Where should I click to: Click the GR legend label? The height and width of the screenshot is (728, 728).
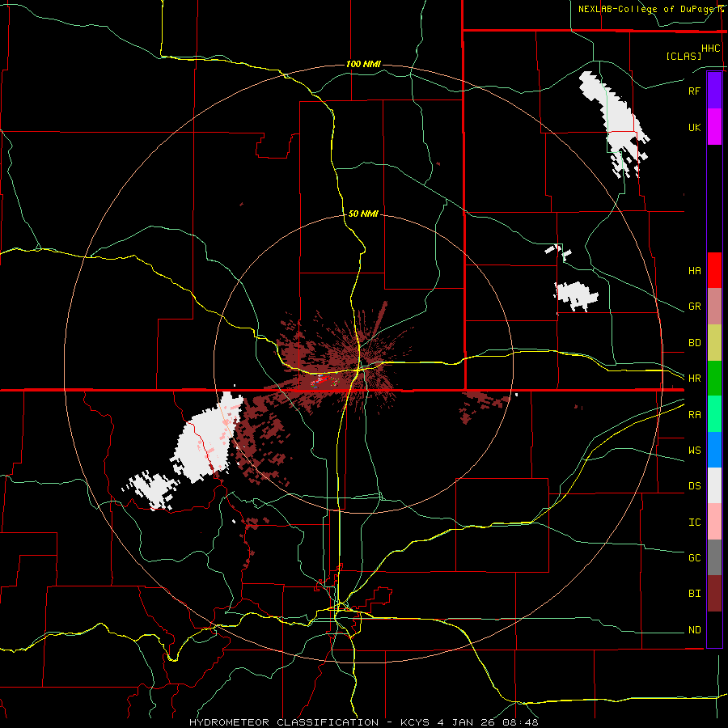coord(695,307)
